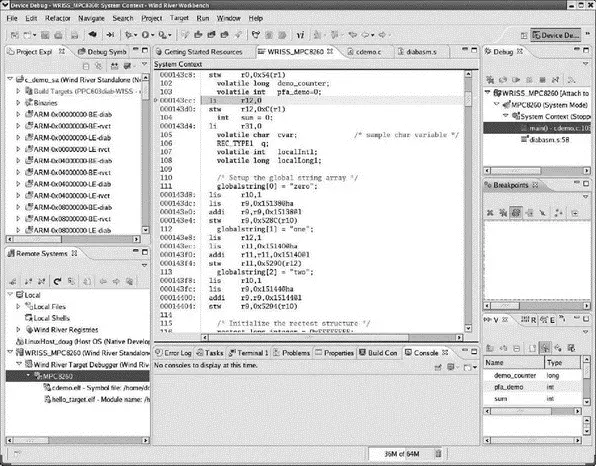Click the Debug launch icon in toolbar

coord(129,35)
